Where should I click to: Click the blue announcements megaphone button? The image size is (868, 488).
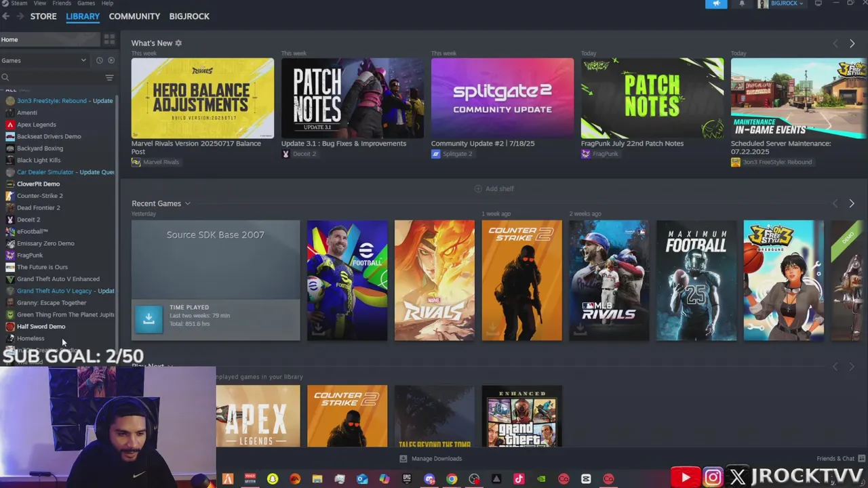coord(716,3)
